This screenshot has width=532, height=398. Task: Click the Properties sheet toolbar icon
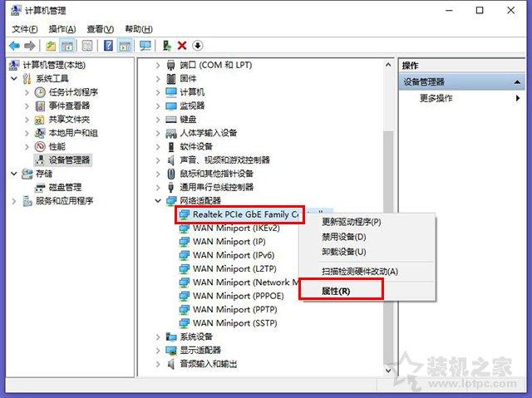pyautogui.click(x=87, y=46)
